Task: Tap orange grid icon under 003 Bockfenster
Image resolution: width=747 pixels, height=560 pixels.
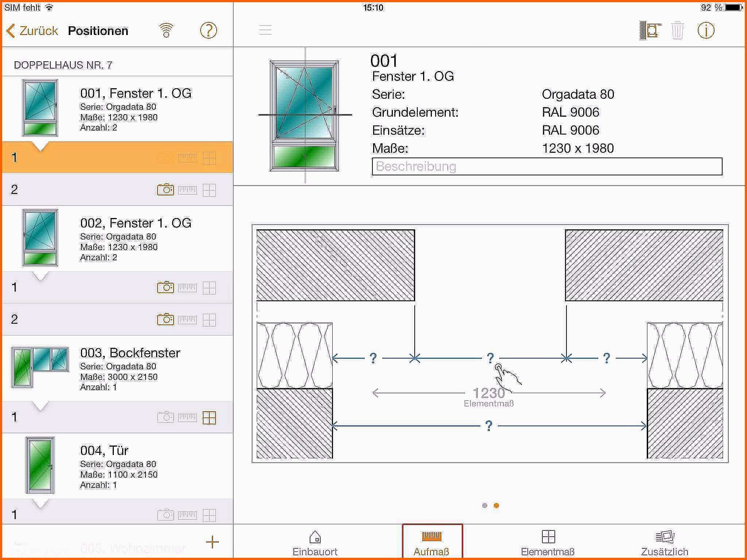Action: tap(209, 417)
